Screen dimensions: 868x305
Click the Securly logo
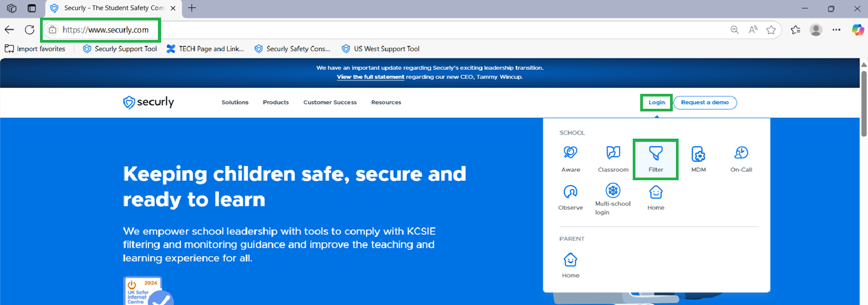click(x=148, y=102)
